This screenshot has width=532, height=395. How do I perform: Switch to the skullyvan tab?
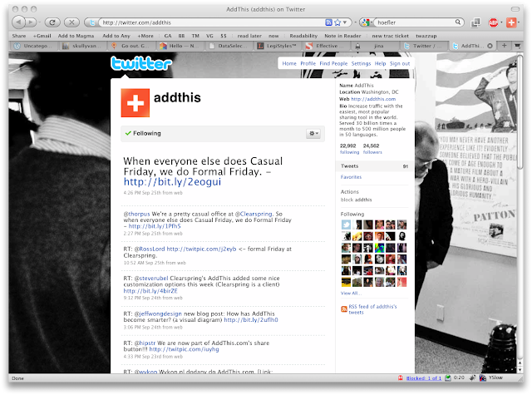tap(83, 46)
